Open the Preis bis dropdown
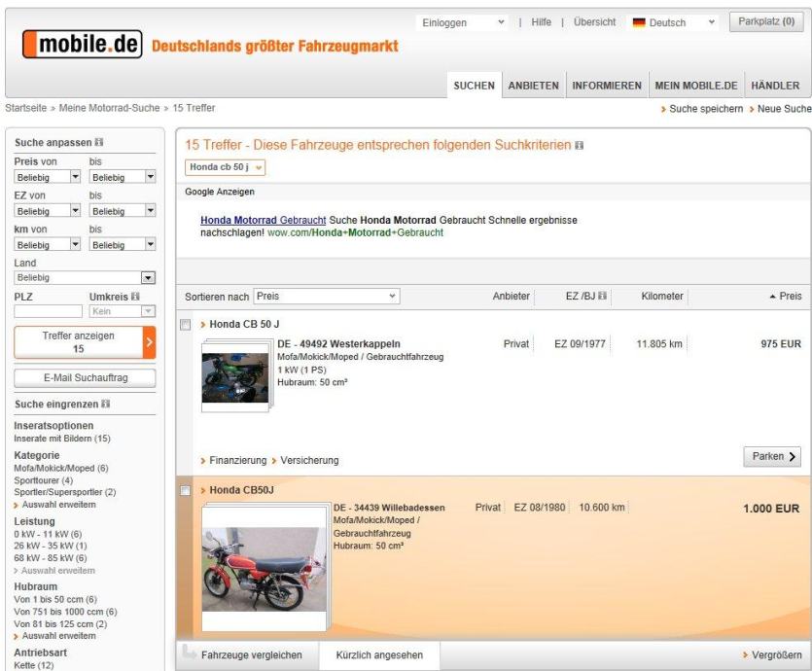Image resolution: width=812 pixels, height=671 pixels. pos(123,177)
